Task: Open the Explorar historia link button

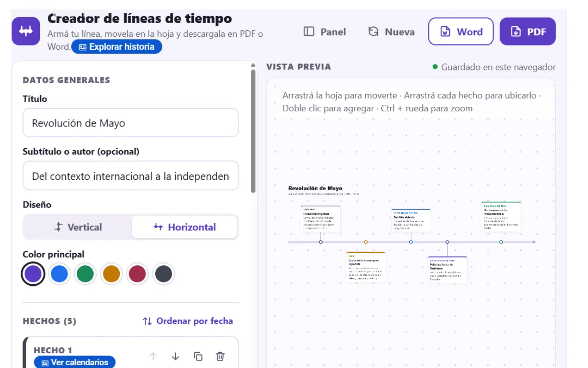Action: coord(117,47)
